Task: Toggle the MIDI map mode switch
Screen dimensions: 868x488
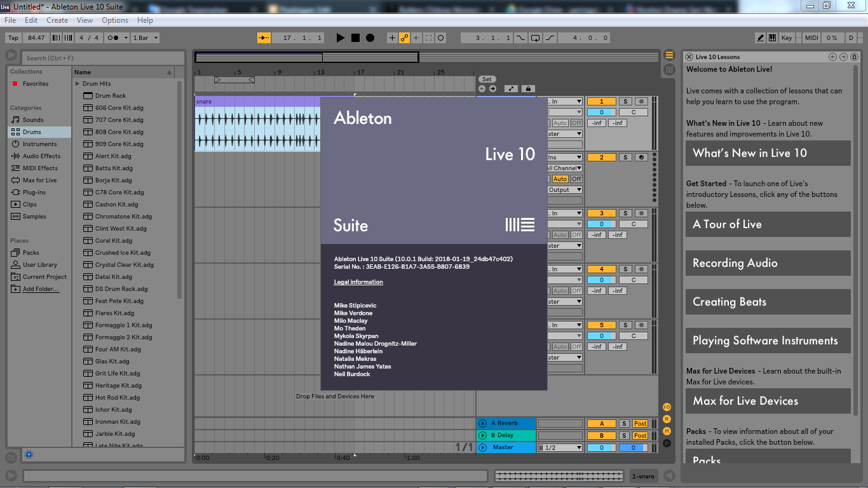Action: tap(811, 38)
